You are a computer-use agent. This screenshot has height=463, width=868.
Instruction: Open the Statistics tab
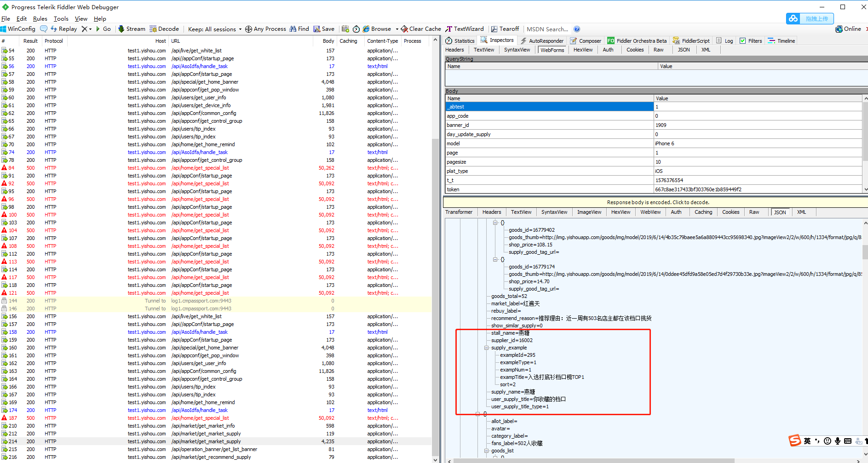pos(460,41)
